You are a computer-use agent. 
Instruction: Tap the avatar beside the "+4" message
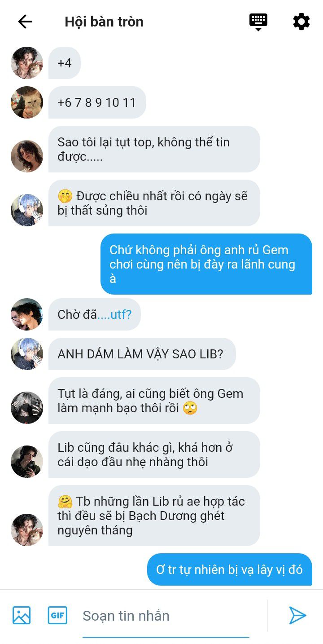27,63
